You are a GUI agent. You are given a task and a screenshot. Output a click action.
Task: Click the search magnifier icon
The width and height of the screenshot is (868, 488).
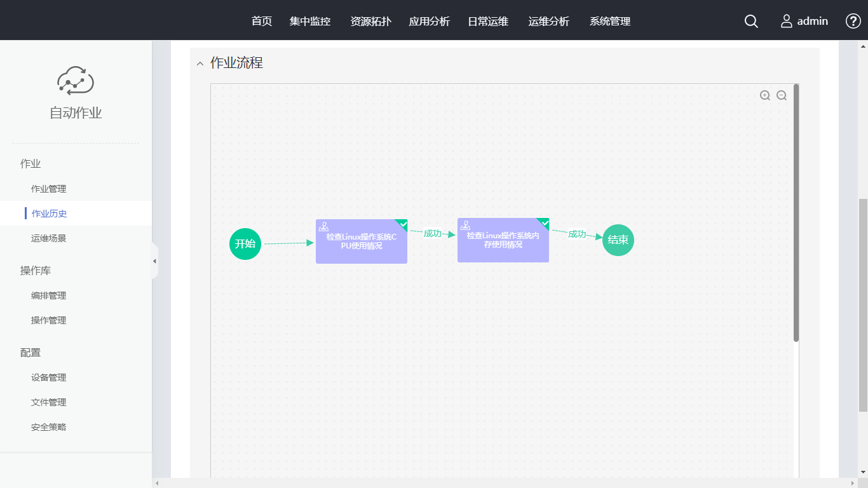751,22
